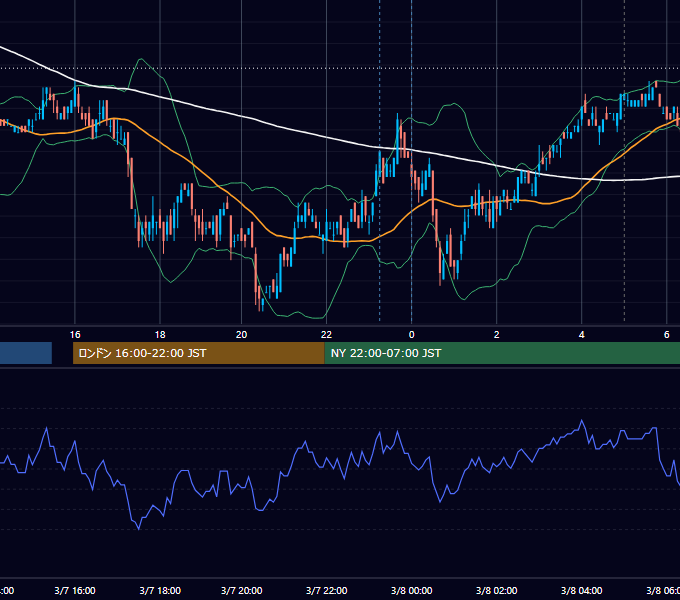Click the NY 22:00-07:00 JST session bar
The height and width of the screenshot is (600, 680).
(502, 353)
